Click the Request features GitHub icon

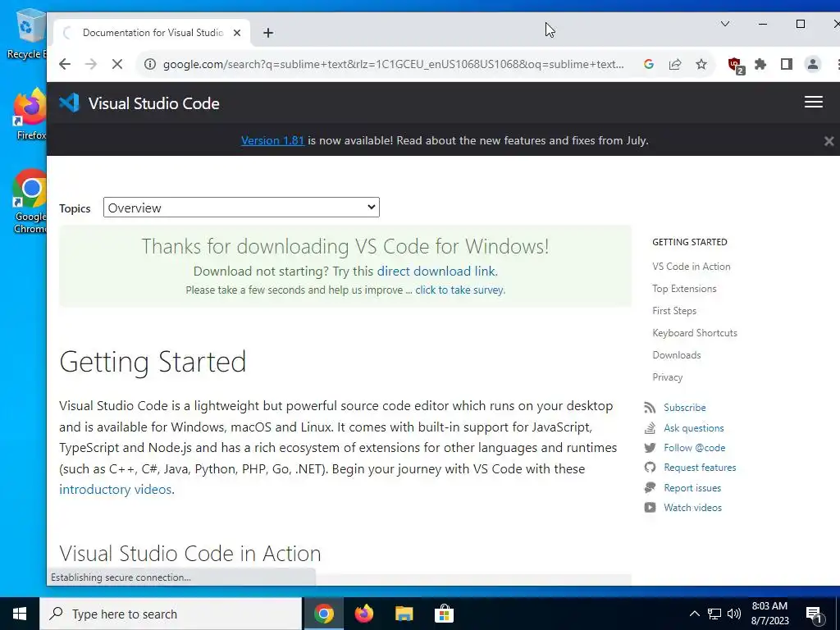pos(650,468)
